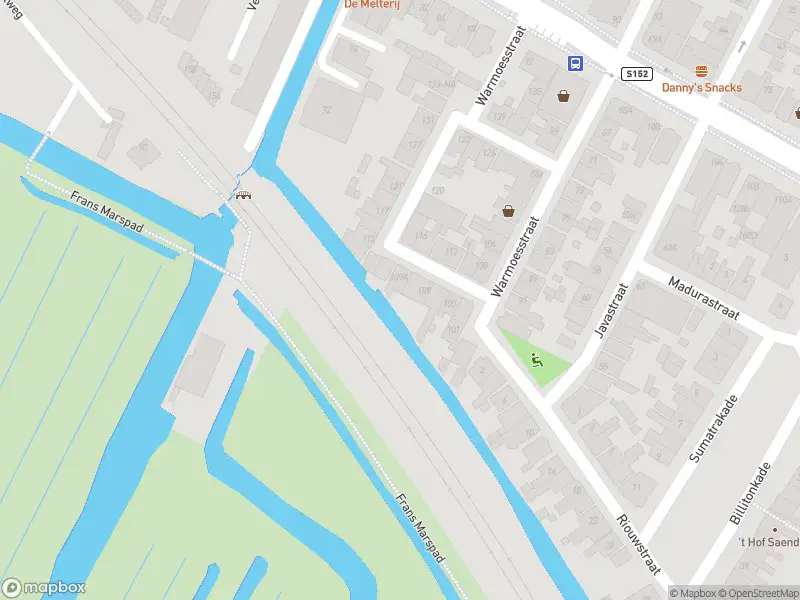
Task: Click the Javastraat street label
Action: 611,311
